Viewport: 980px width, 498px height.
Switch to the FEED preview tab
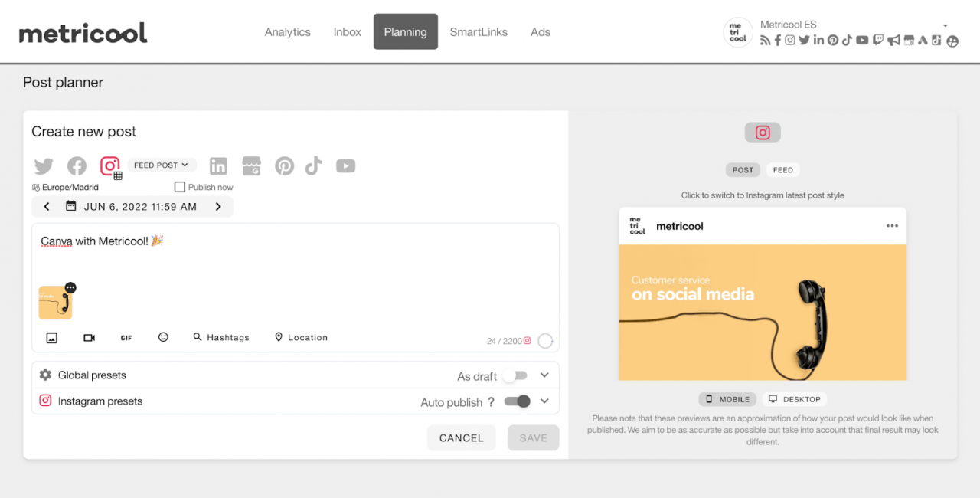[782, 169]
